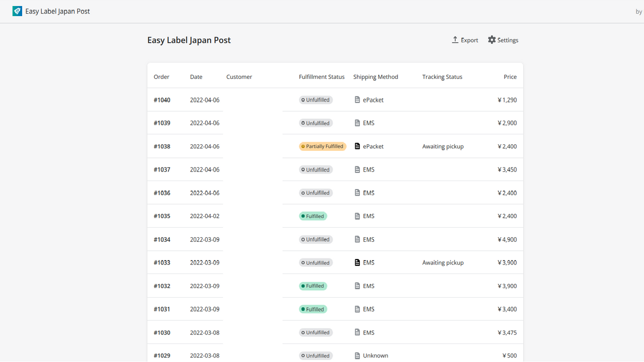Open order #1029

[x=162, y=355]
